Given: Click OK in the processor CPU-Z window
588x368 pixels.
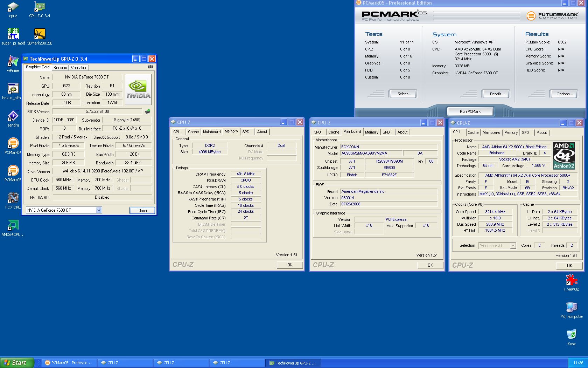Looking at the screenshot, I should coord(569,266).
